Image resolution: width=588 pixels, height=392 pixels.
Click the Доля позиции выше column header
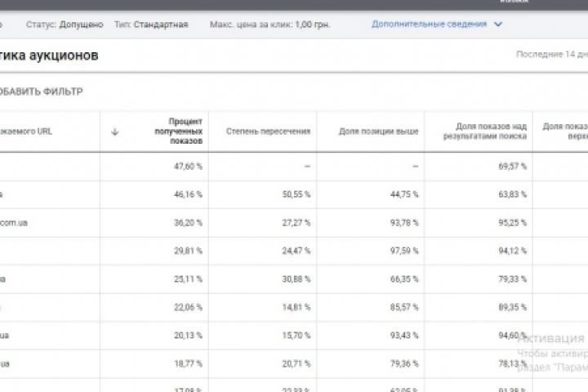coord(378,131)
